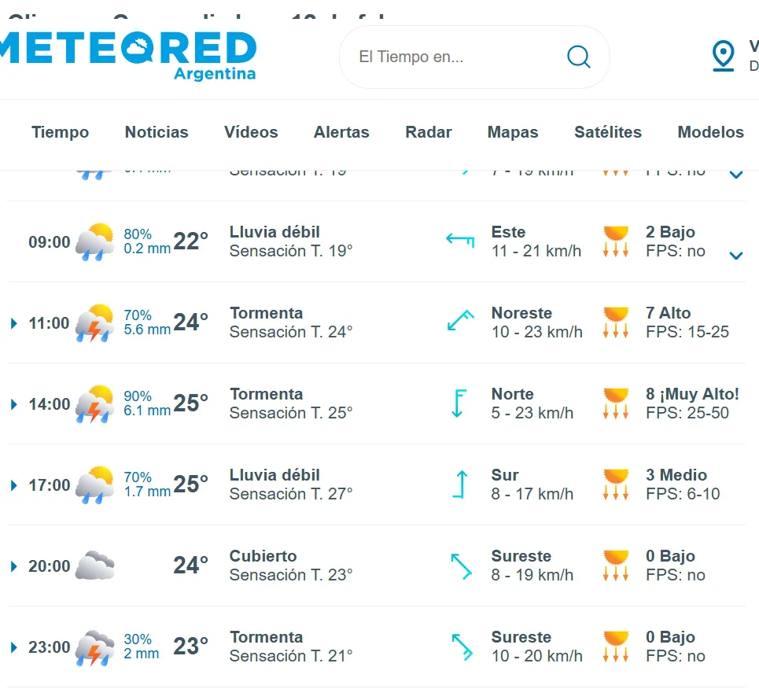The height and width of the screenshot is (700, 759).
Task: Click the search magnifier icon
Action: 578,57
